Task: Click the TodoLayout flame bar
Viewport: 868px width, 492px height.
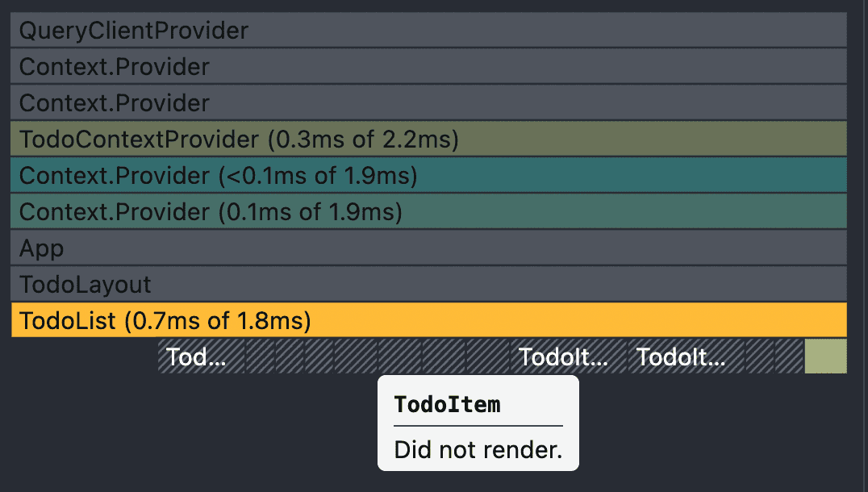Action: [428, 284]
